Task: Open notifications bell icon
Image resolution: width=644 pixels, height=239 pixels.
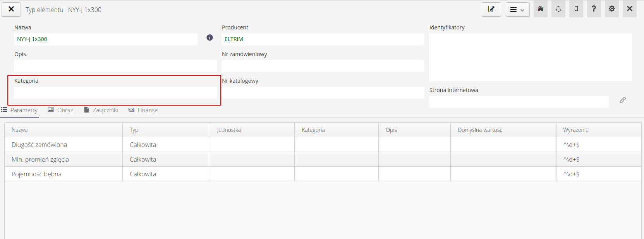Action: (x=558, y=9)
